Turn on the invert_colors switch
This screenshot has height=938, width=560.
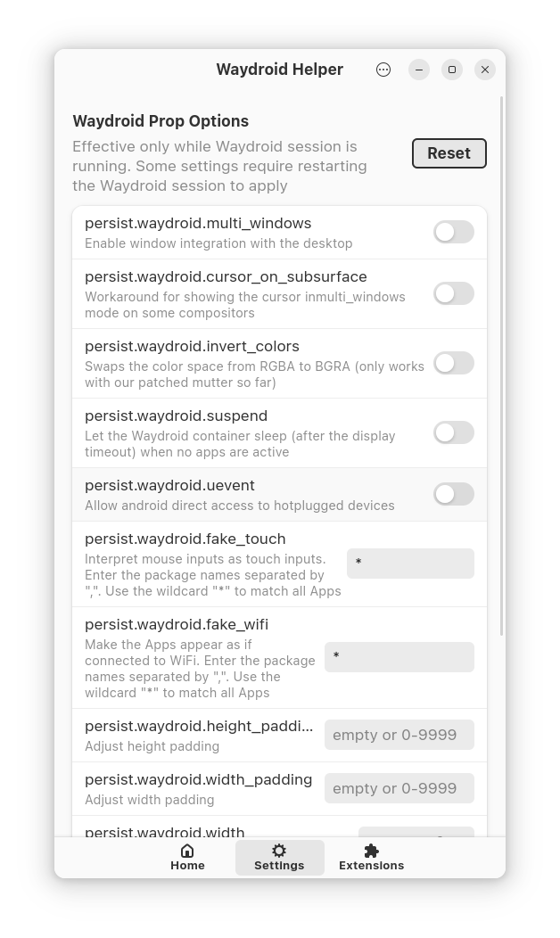coord(454,363)
